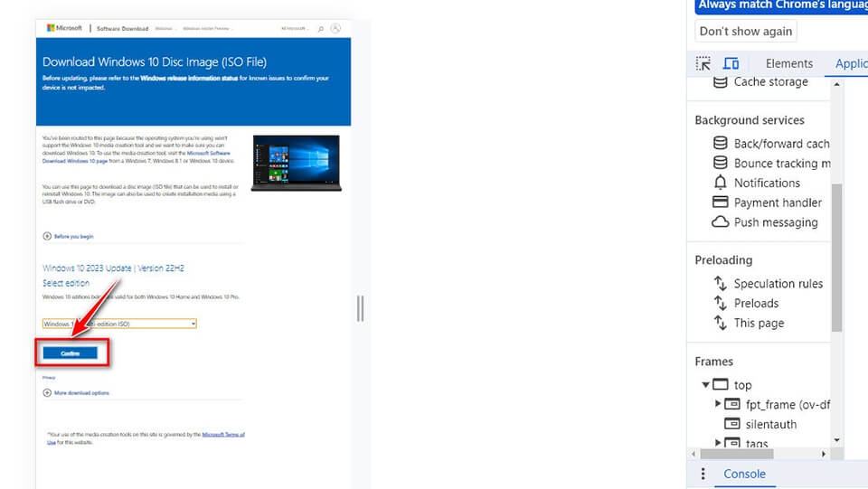Viewport: 868px width, 489px height.
Task: Switch to the Elements tab
Action: pyautogui.click(x=788, y=63)
